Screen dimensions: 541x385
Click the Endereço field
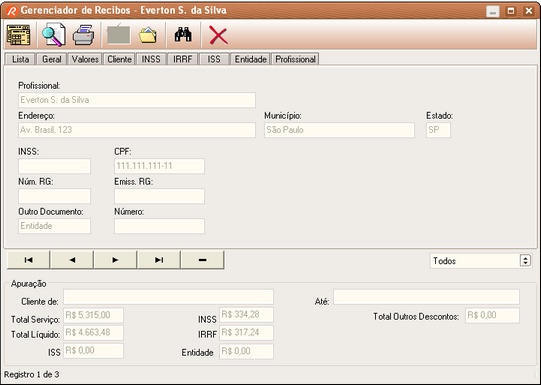tap(137, 130)
